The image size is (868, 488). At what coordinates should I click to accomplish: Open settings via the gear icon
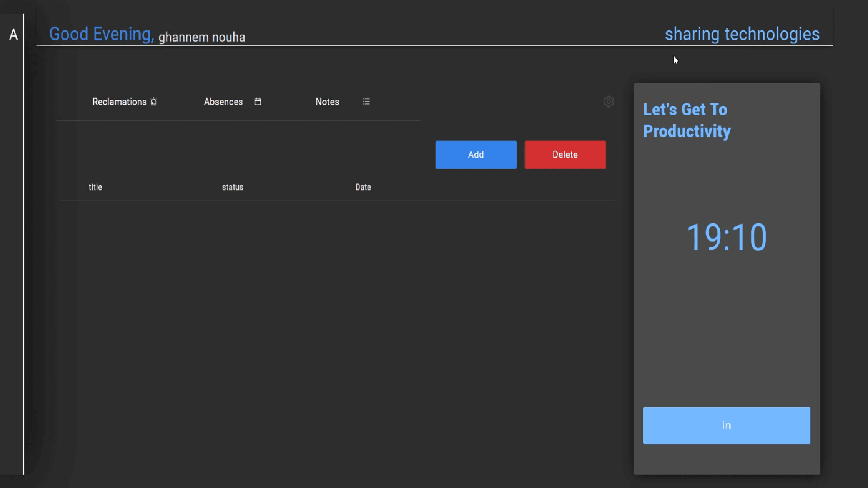[x=609, y=102]
